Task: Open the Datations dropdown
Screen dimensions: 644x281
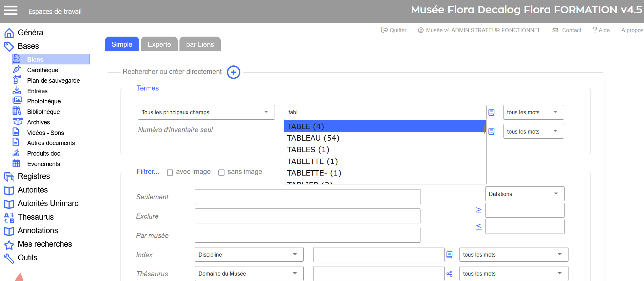Action: [x=524, y=194]
